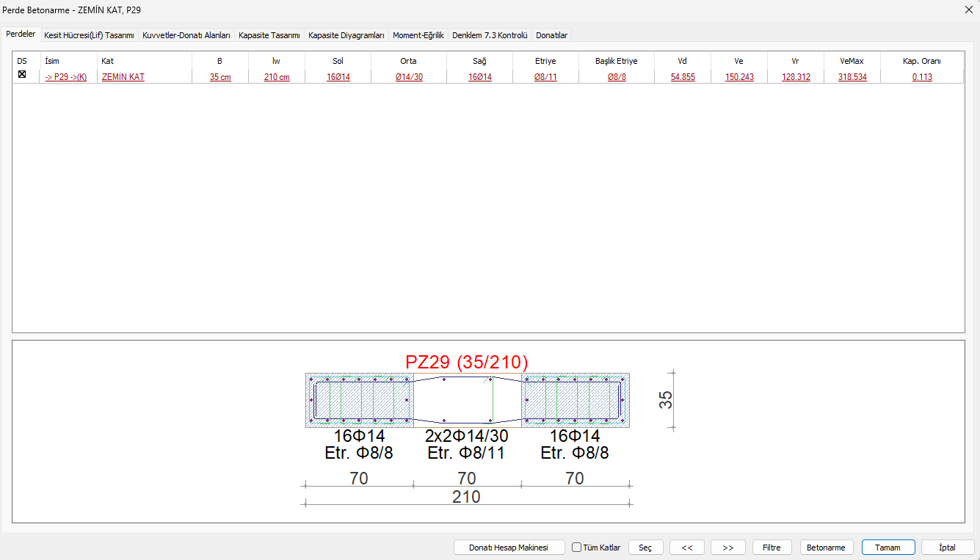Go to Moment-Eğrilik tab
Viewport: 980px width, 560px height.
(418, 35)
